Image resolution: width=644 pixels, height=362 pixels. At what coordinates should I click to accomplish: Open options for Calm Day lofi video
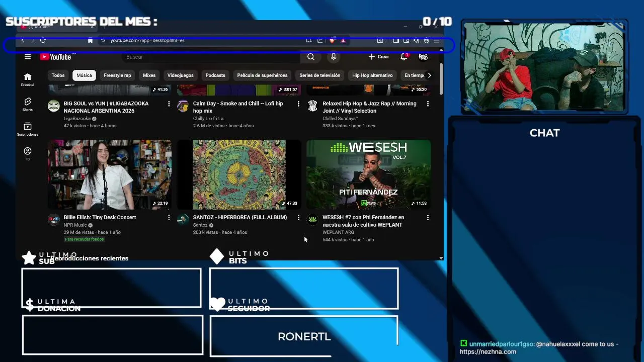[298, 104]
